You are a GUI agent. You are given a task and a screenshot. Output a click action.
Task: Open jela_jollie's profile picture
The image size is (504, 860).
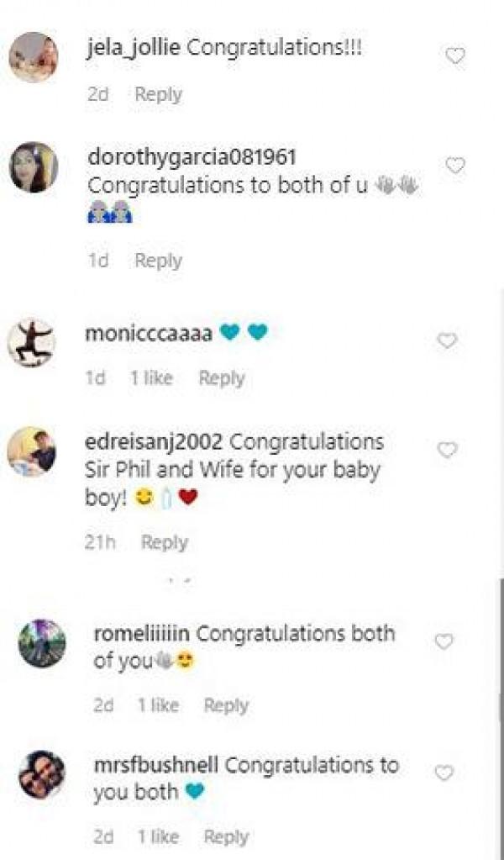(x=33, y=56)
